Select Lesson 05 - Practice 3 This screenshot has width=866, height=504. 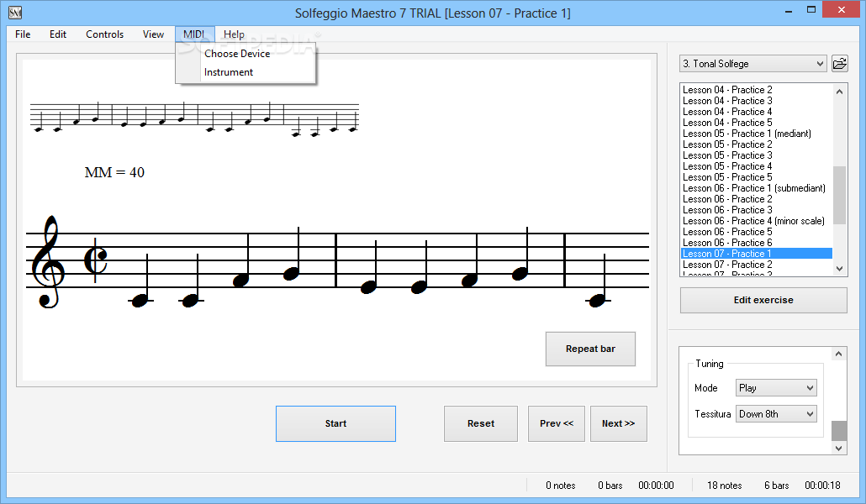757,155
